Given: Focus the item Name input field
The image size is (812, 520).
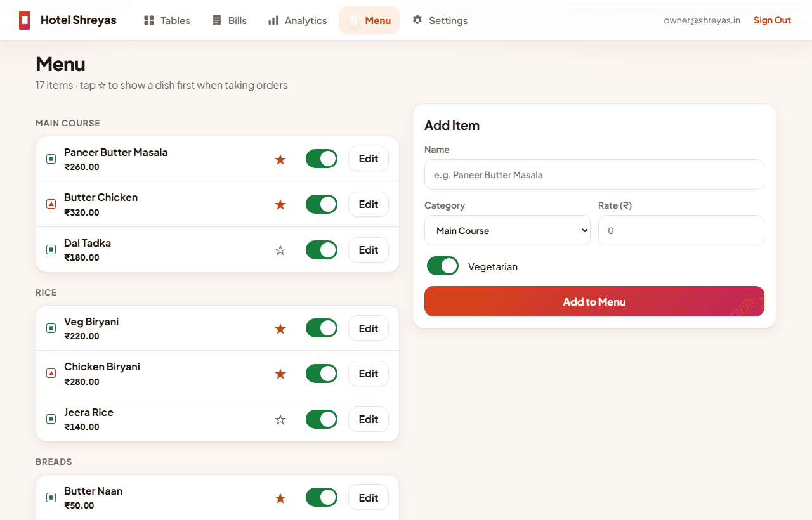Looking at the screenshot, I should coord(594,174).
